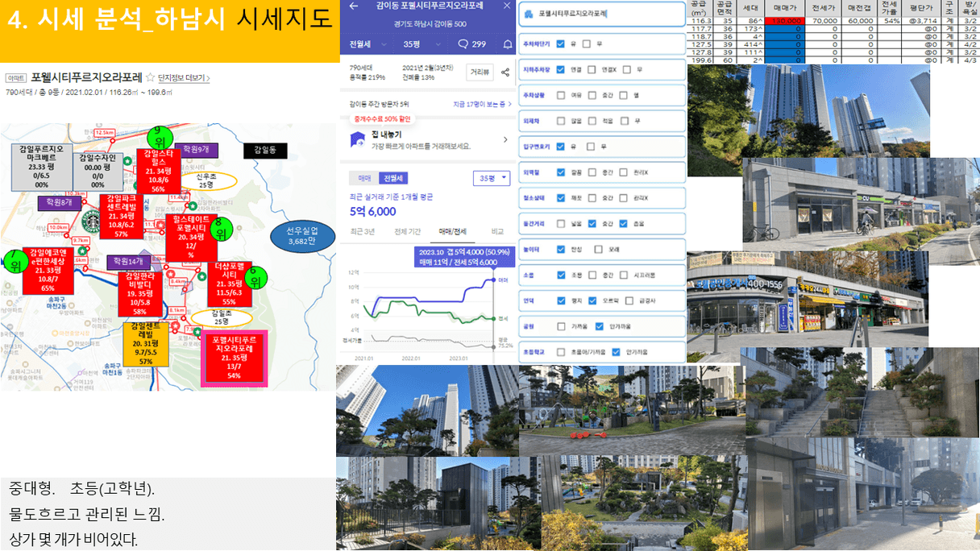Click the building icon in the name field
This screenshot has height=551, width=980.
528,14
